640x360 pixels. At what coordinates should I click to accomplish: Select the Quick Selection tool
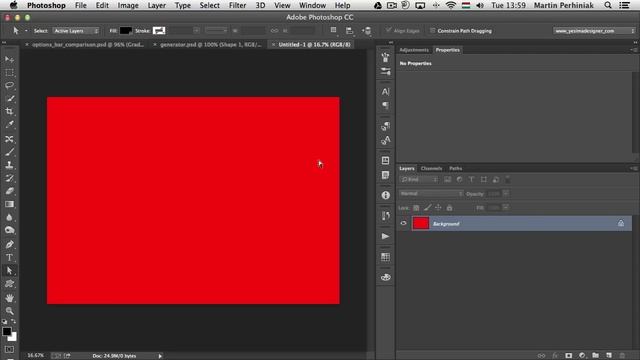(x=9, y=99)
